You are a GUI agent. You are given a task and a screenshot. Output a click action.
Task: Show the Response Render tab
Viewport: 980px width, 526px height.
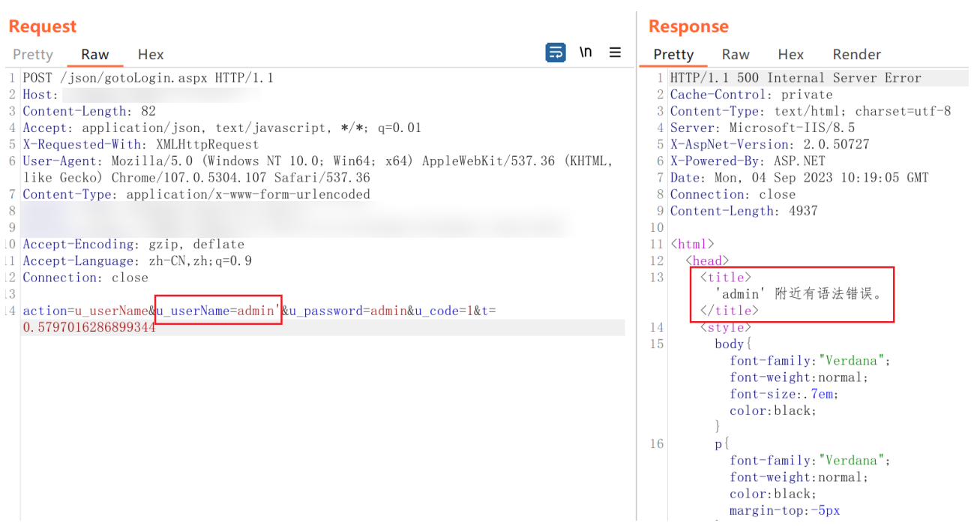click(856, 55)
